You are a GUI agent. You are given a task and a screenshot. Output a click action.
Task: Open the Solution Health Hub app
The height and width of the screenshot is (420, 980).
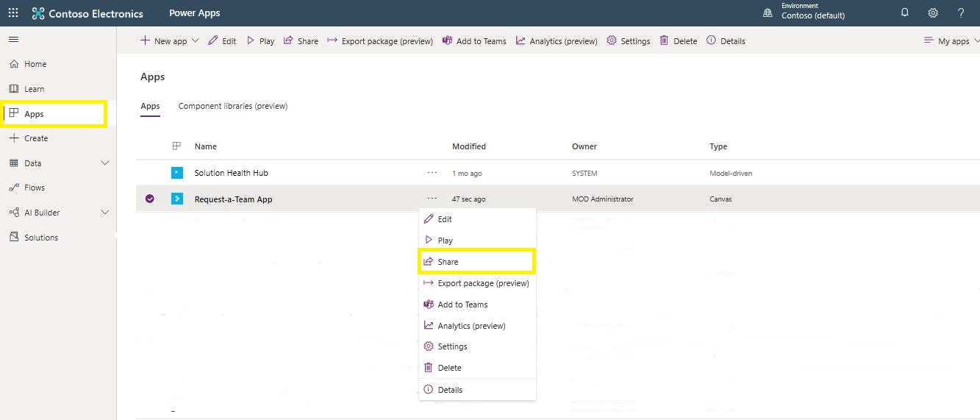point(232,173)
